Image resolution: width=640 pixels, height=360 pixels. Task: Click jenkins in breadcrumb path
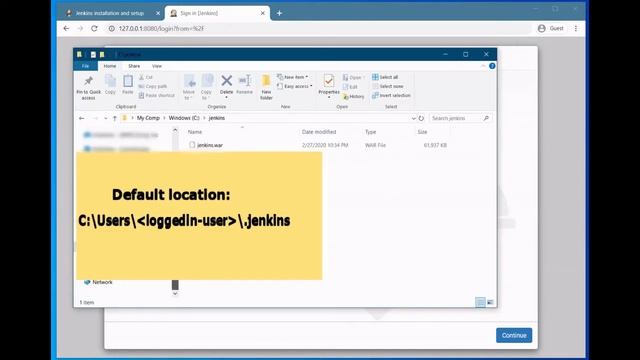[217, 118]
